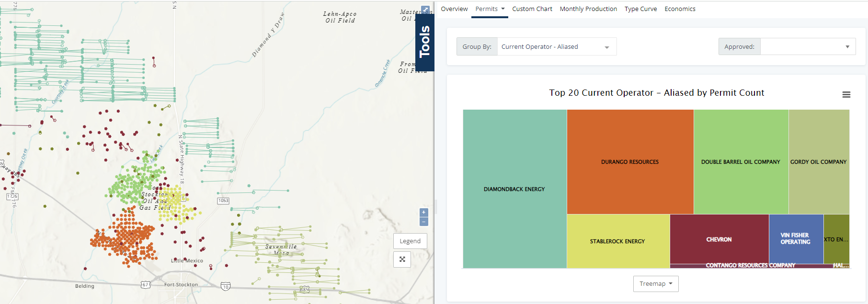868x304 pixels.
Task: Click the Sevenmile Mesa map label
Action: (281, 249)
